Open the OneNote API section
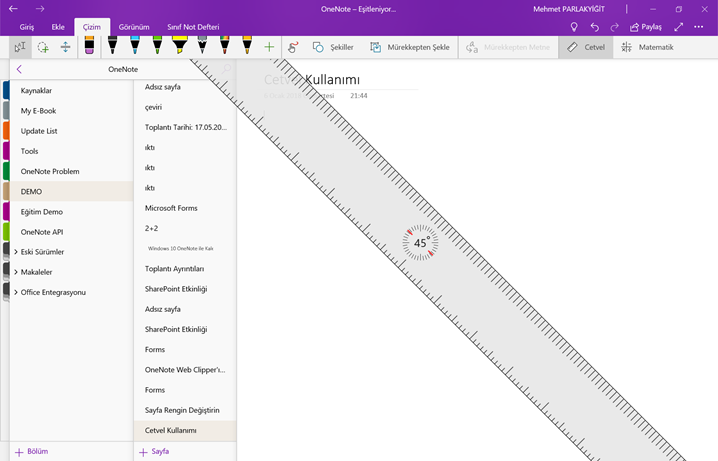The height and width of the screenshot is (461, 718). (x=71, y=232)
